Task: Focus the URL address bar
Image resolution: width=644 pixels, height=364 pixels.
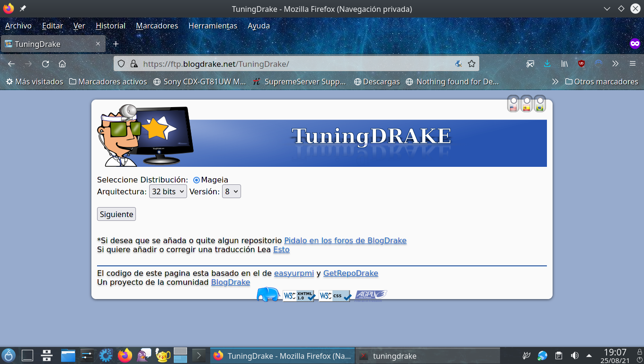Action: (x=296, y=64)
